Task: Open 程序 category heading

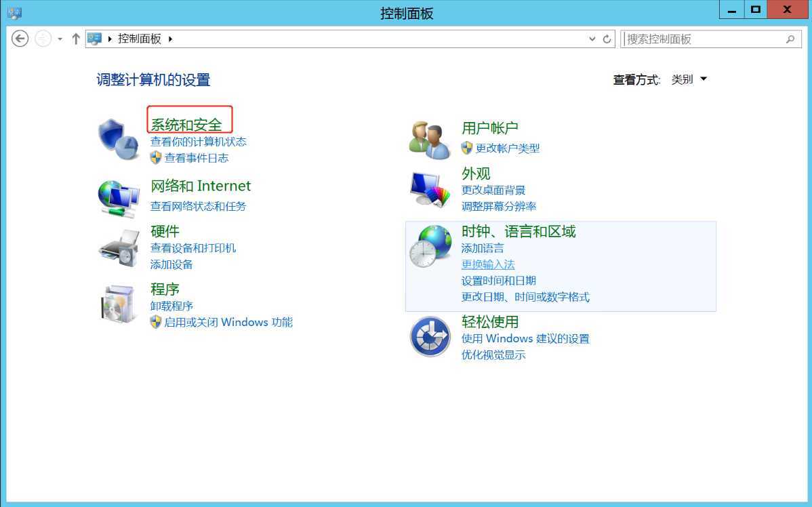Action: coord(165,289)
